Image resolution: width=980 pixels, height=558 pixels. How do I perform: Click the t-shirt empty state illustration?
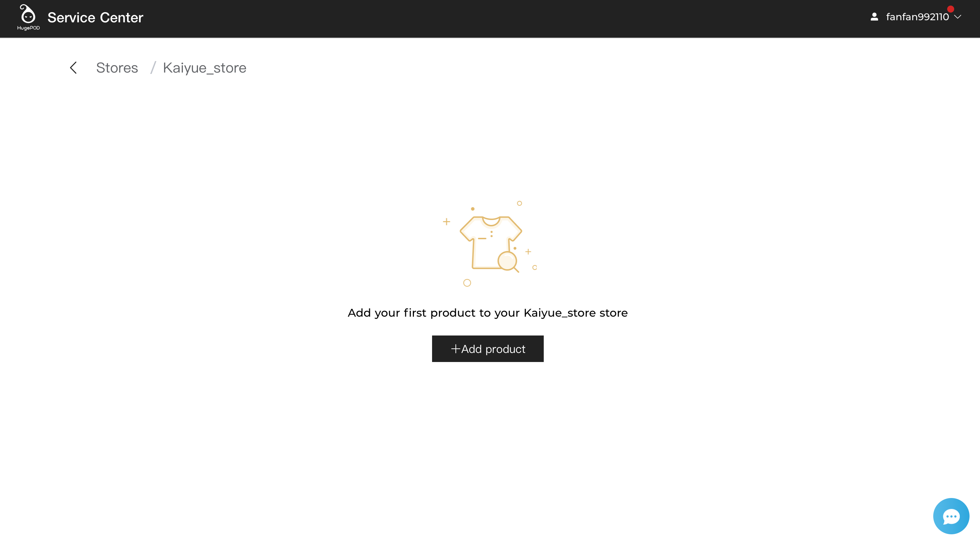pyautogui.click(x=490, y=243)
